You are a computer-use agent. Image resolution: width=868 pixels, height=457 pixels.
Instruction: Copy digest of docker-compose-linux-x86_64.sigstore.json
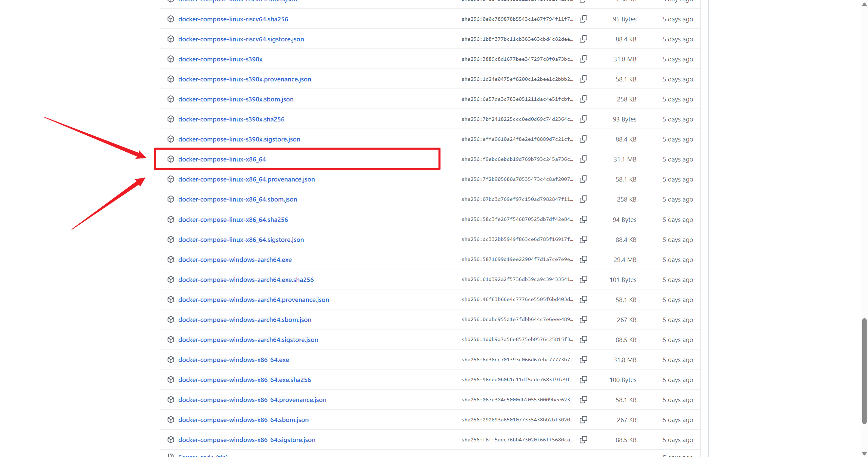[583, 240]
